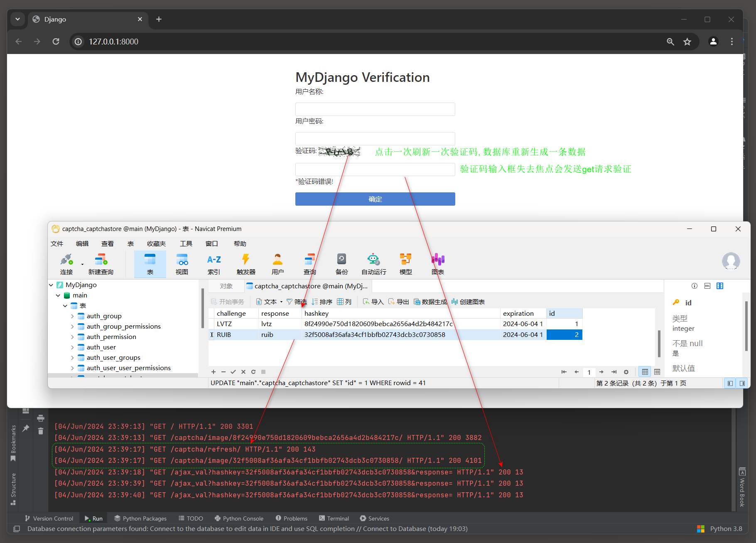Click 导出 export button
This screenshot has width=756, height=543.
398,302
